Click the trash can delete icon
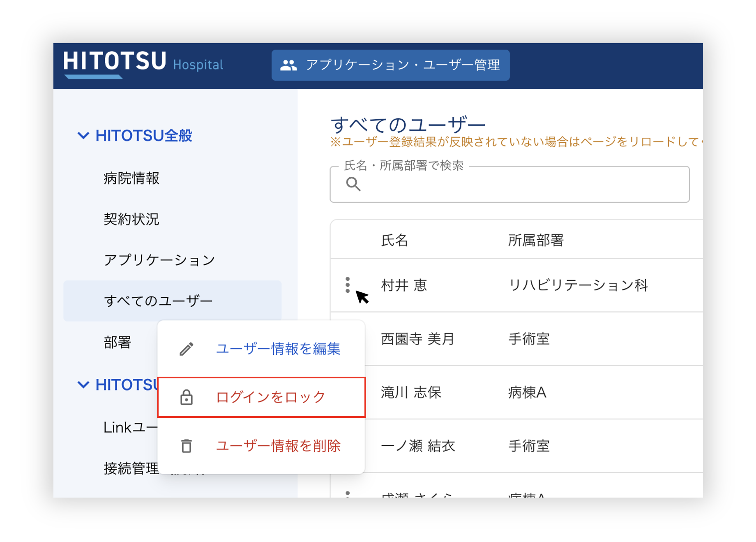 point(187,446)
